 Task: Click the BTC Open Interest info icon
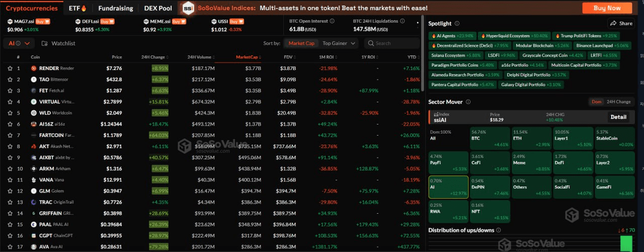[332, 21]
